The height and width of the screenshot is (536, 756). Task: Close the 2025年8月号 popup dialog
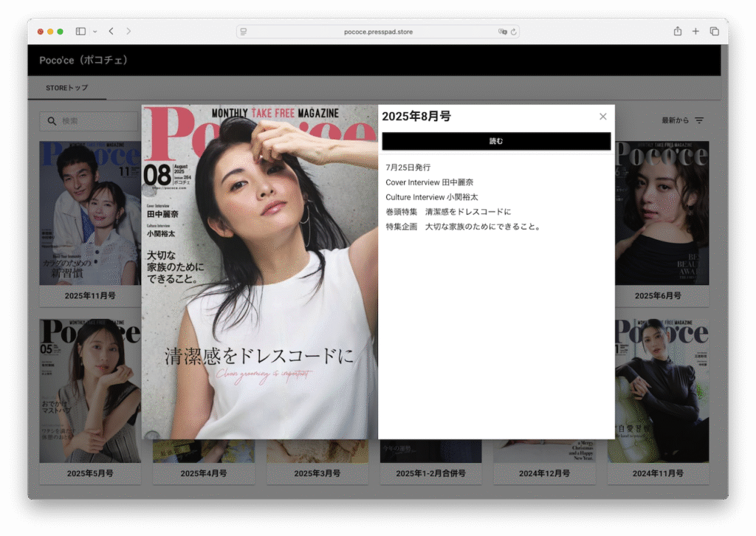[602, 117]
